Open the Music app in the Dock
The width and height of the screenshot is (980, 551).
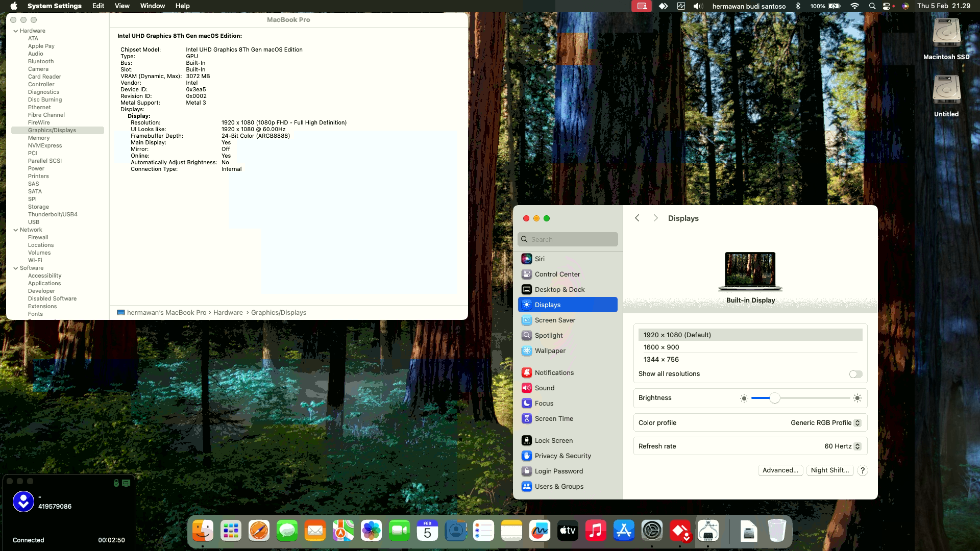[x=596, y=531]
